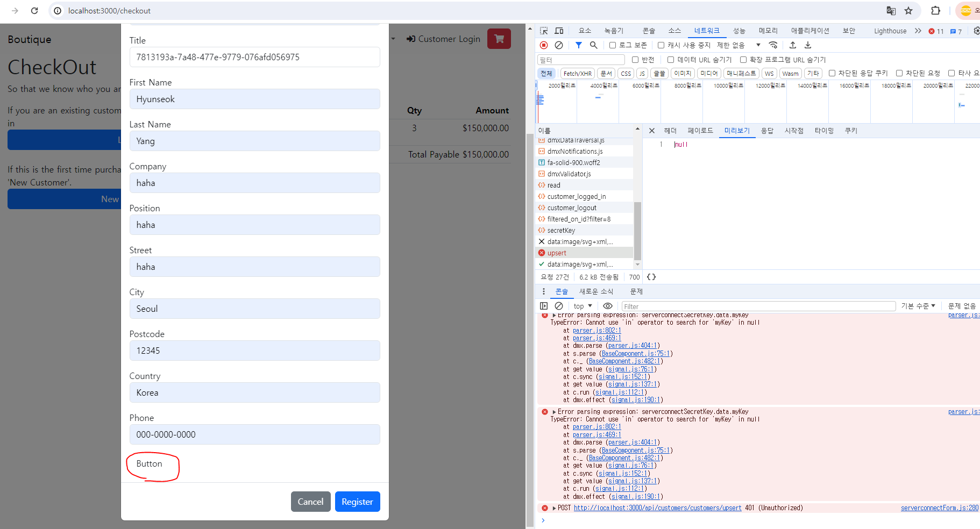Click the network request list scrollbar

[637, 231]
